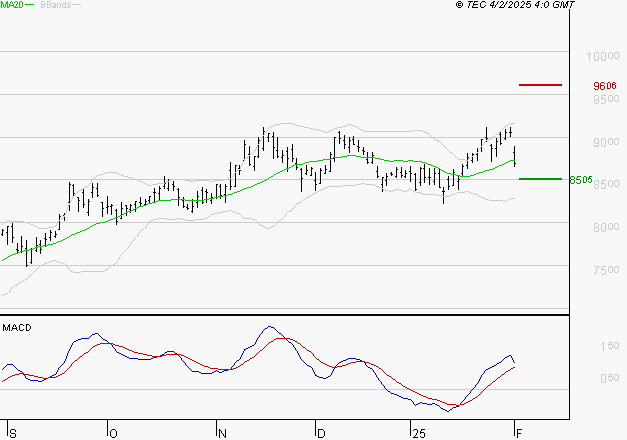Click the 10000 price axis label
The image size is (627, 440).
(603, 56)
